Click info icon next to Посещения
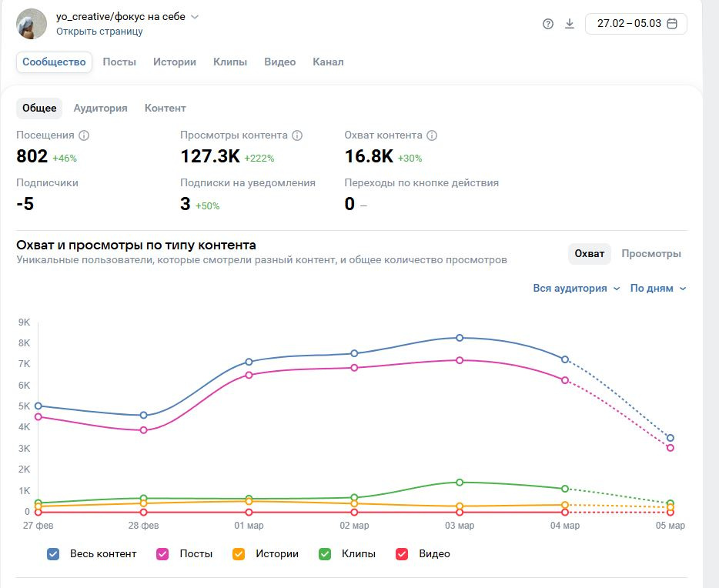The width and height of the screenshot is (719, 588). point(84,135)
